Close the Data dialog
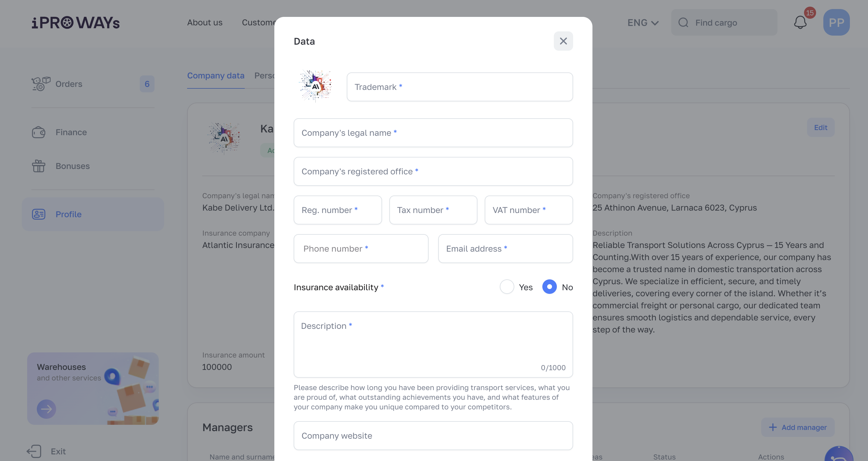Image resolution: width=868 pixels, height=461 pixels. click(563, 41)
